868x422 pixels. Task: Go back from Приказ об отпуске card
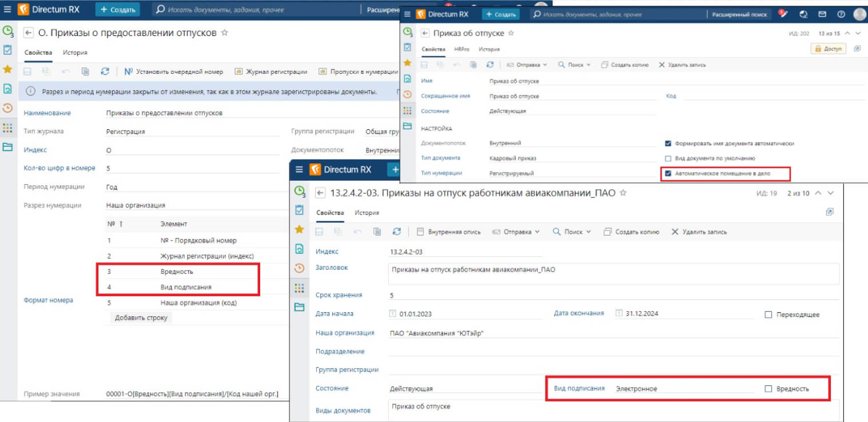pos(425,33)
